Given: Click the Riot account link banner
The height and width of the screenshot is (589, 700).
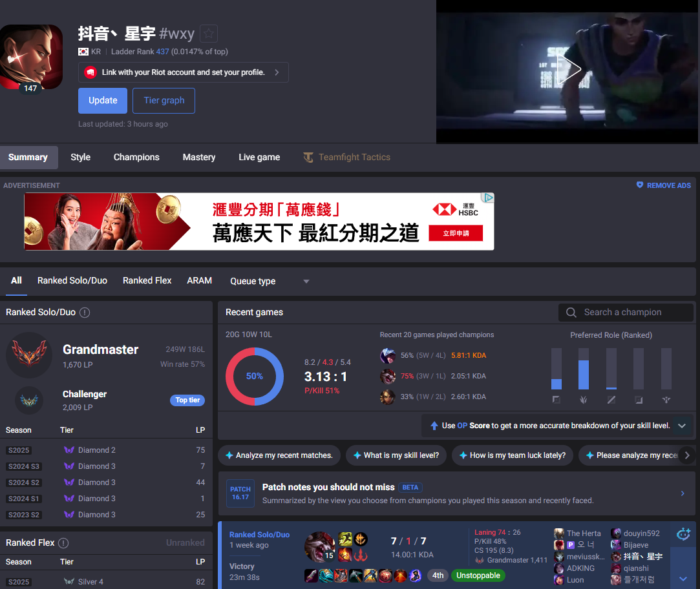Looking at the screenshot, I should (183, 72).
